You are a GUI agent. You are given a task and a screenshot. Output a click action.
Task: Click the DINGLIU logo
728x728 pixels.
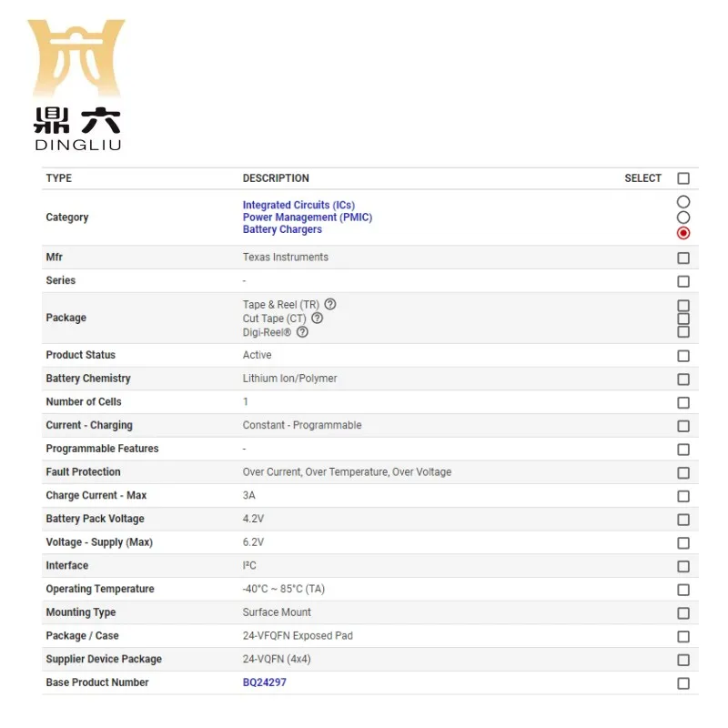point(77,85)
